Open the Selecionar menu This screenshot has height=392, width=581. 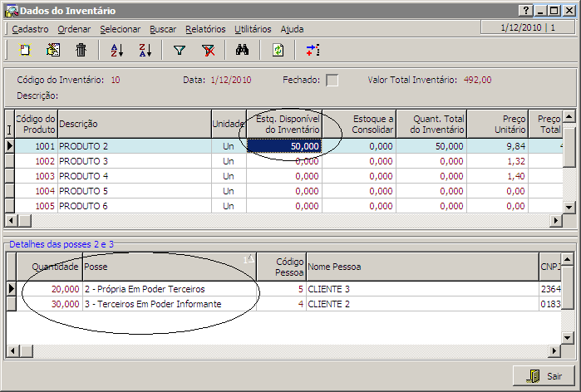coord(120,29)
